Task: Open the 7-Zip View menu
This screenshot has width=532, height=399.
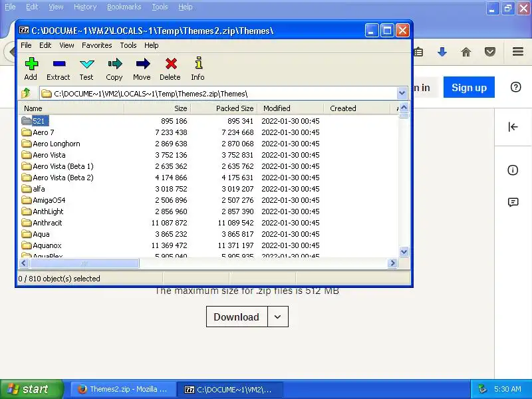Action: (x=67, y=45)
